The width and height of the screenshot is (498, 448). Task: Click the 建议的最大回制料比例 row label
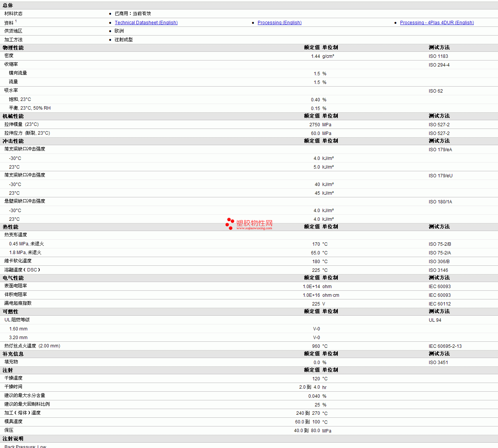click(x=27, y=404)
